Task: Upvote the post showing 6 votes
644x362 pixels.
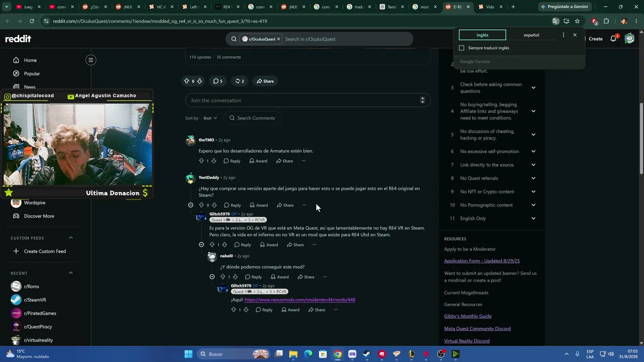Action: [x=187, y=81]
